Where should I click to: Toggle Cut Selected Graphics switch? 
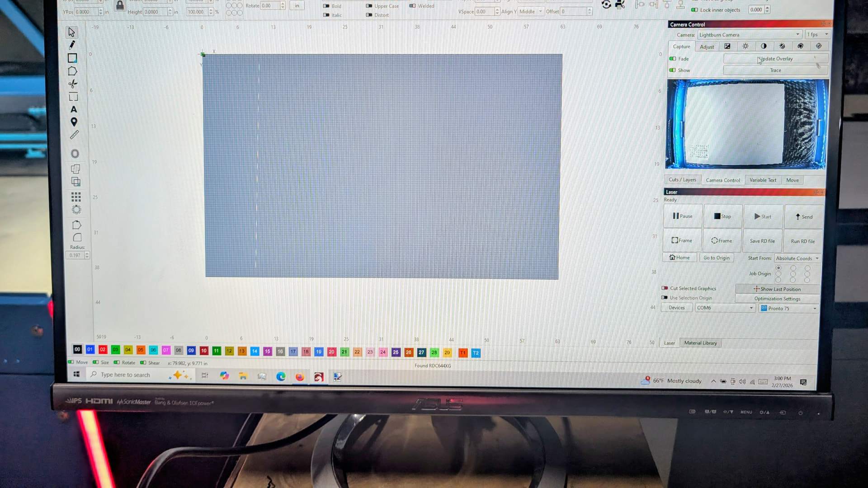[665, 288]
